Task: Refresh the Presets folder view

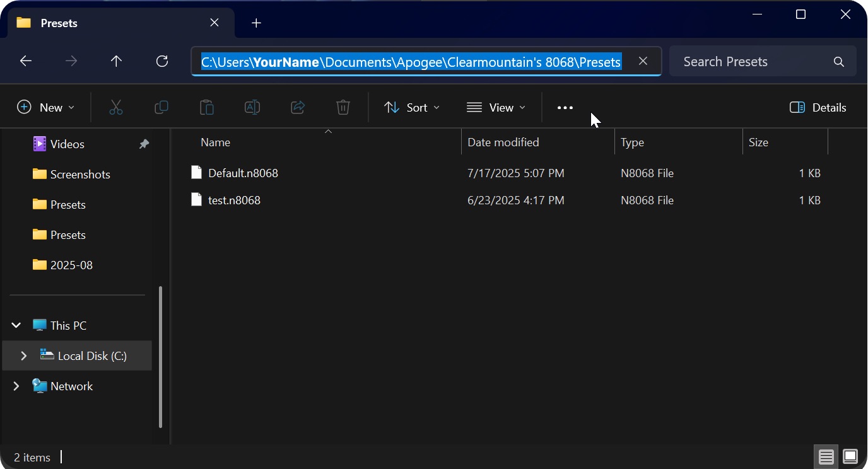Action: (162, 61)
